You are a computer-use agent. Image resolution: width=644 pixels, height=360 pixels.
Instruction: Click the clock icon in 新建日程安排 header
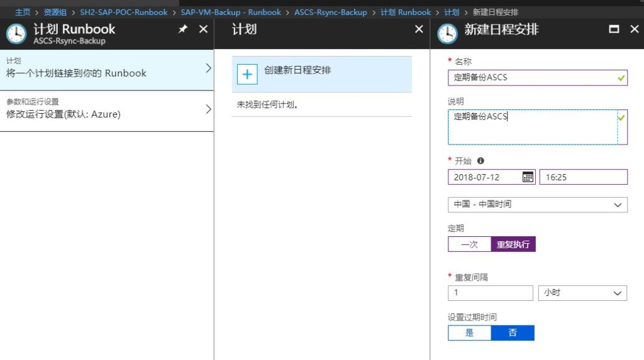point(447,33)
